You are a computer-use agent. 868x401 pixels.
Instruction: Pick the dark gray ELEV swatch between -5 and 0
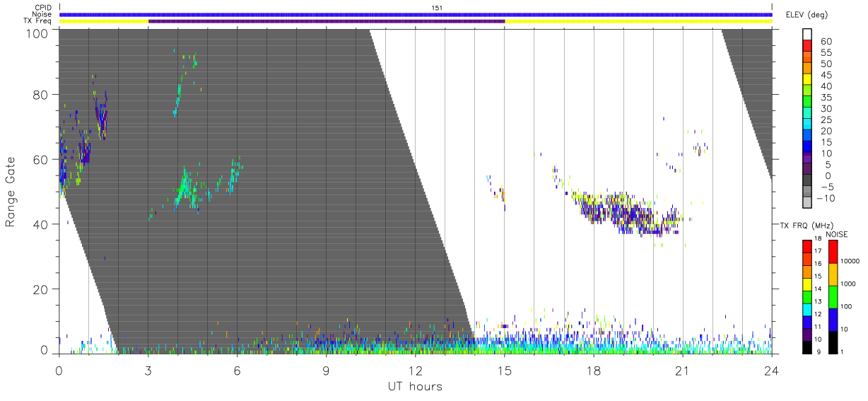click(x=807, y=180)
